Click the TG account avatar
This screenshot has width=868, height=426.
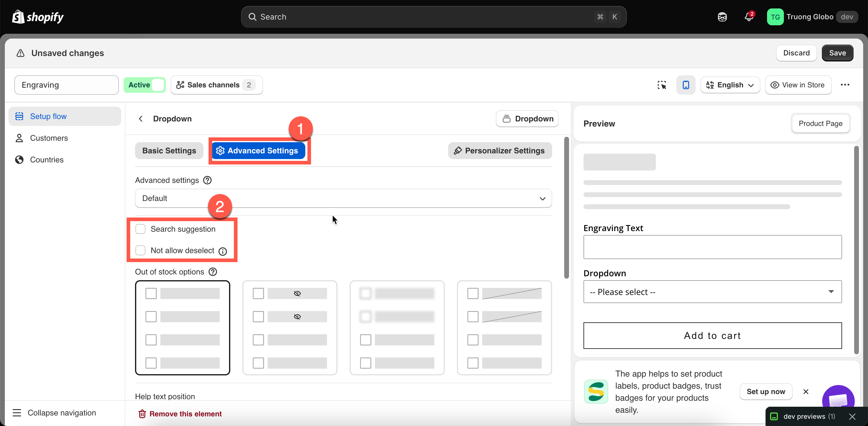click(x=775, y=17)
